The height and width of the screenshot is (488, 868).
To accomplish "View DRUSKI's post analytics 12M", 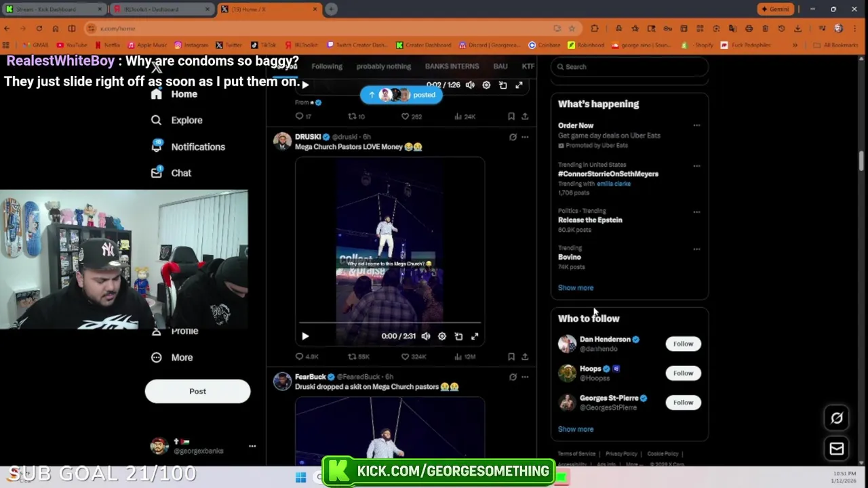I will click(x=465, y=357).
